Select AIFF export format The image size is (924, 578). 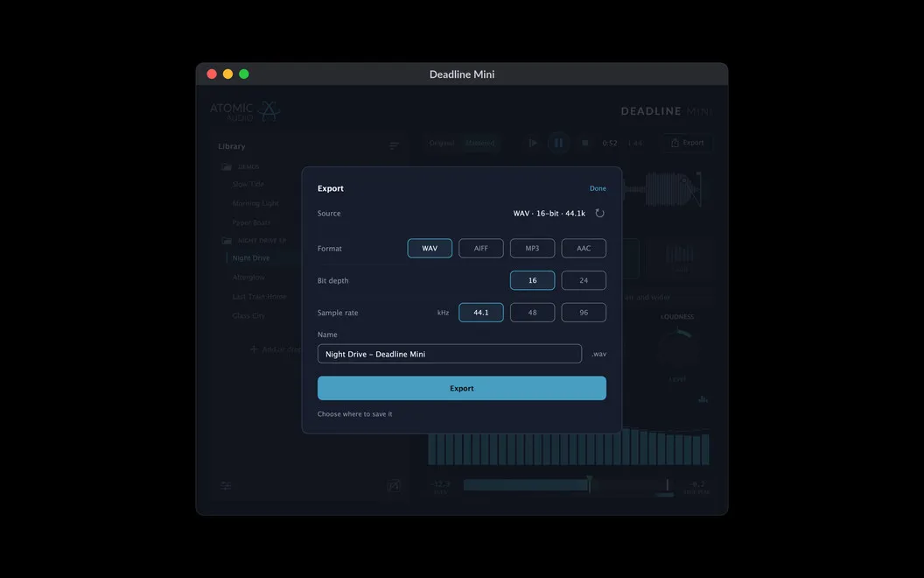click(481, 249)
